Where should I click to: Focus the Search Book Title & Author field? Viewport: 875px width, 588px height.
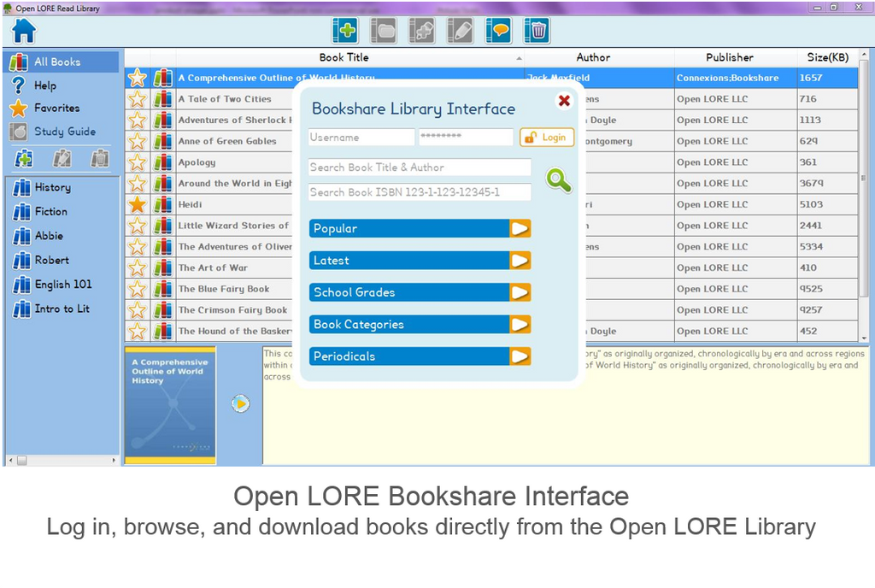pos(420,168)
